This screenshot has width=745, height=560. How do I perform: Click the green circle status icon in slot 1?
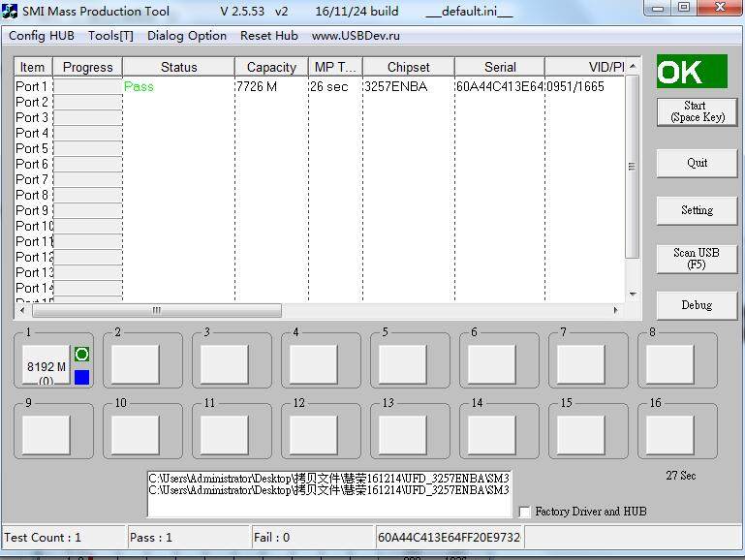point(81,355)
